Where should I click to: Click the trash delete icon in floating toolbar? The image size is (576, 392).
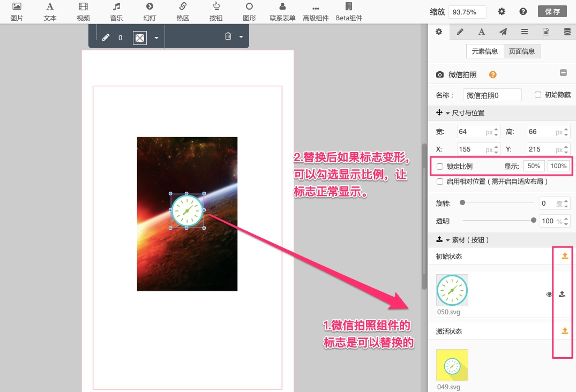click(x=228, y=36)
